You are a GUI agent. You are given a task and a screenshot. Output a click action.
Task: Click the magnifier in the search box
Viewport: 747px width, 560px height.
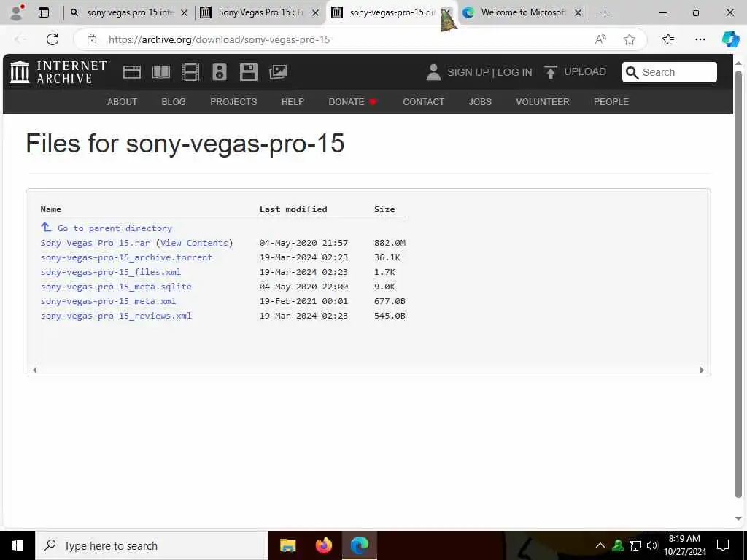click(632, 72)
